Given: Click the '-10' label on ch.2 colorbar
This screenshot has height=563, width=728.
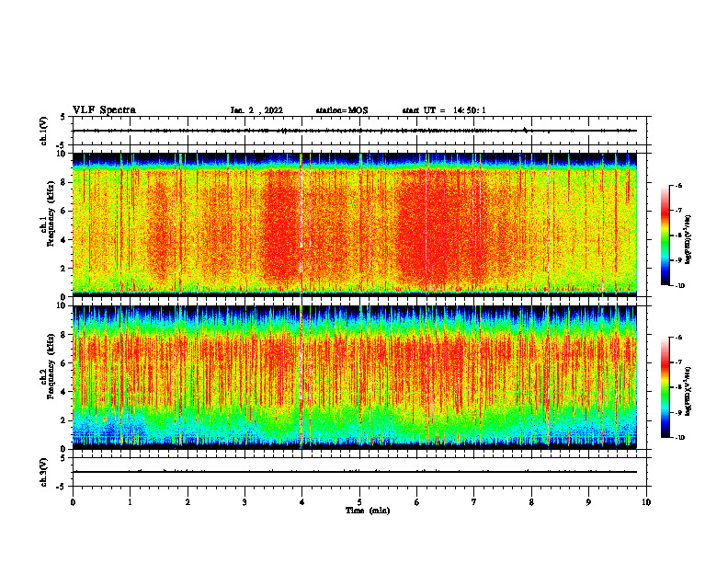Looking at the screenshot, I should [679, 438].
